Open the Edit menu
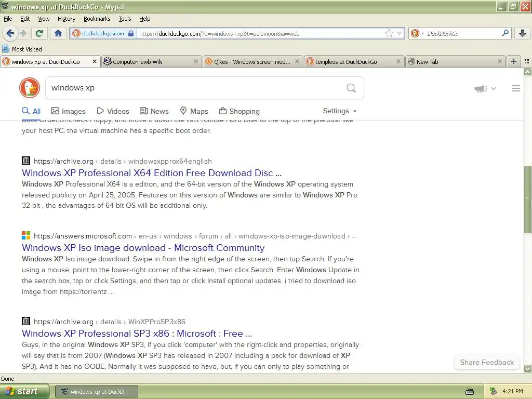 coord(25,19)
